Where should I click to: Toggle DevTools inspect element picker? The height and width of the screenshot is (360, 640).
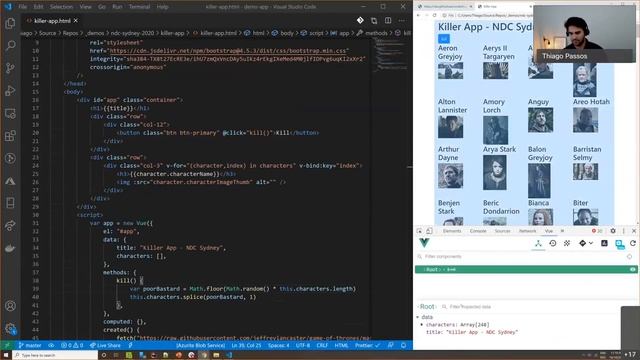420,231
